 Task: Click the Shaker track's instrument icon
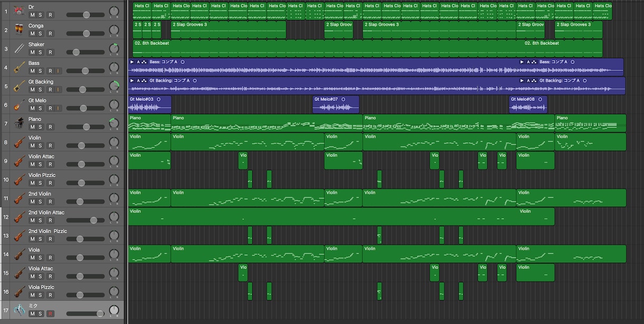tap(20, 48)
